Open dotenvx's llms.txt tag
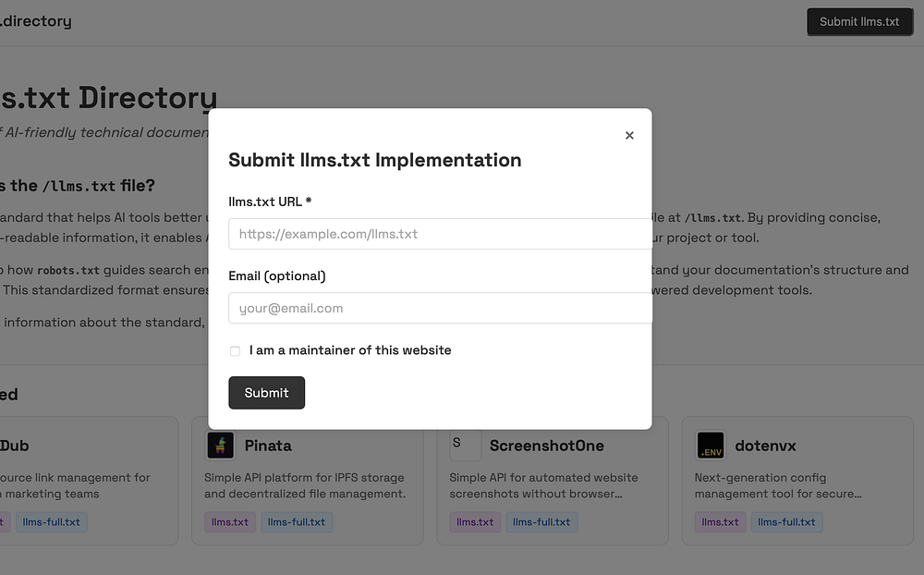The image size is (924, 575). point(721,522)
